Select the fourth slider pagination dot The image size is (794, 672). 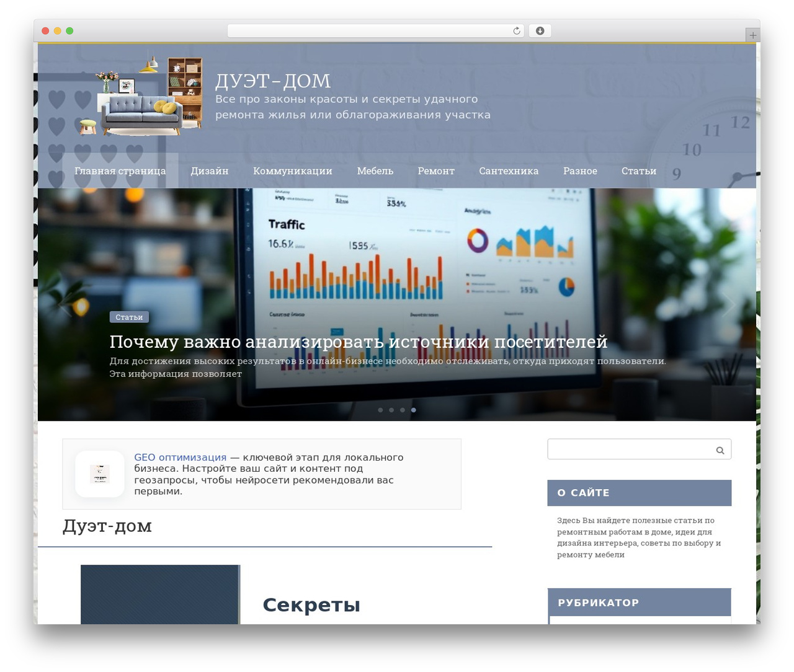(x=414, y=410)
